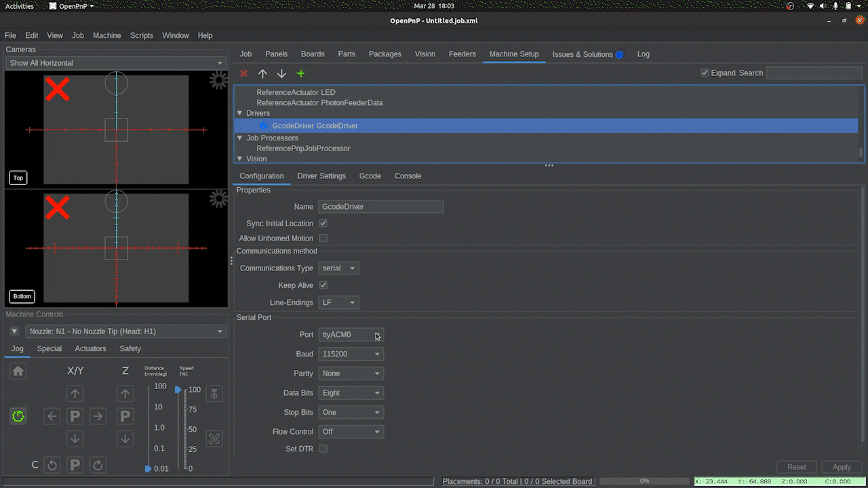Toggle the Bottom camera light icon
This screenshot has width=868, height=488.
click(218, 199)
